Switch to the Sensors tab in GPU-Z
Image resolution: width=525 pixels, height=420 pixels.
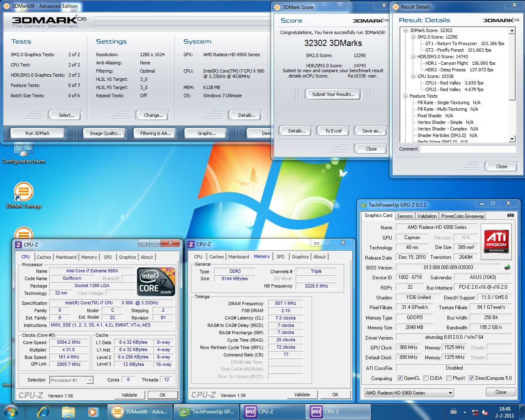point(405,216)
